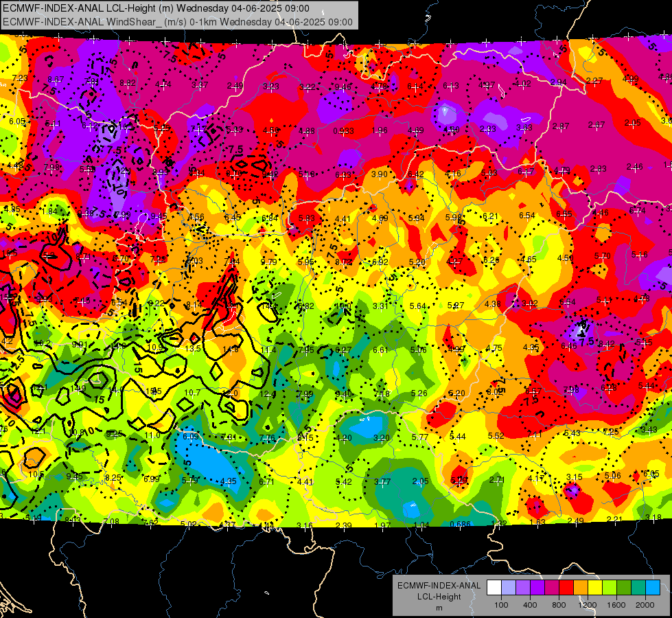Click the teal swatch left of 2000
Viewport: 672px width, 618px height.
(x=638, y=588)
